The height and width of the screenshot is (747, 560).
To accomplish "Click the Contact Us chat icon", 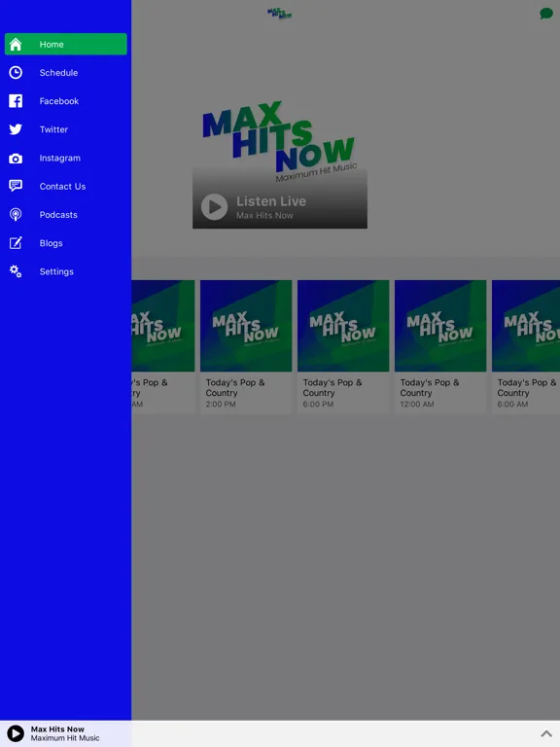I will point(16,186).
